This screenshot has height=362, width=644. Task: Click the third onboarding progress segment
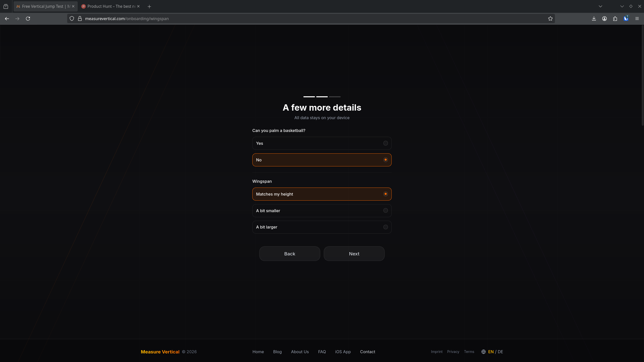[334, 97]
